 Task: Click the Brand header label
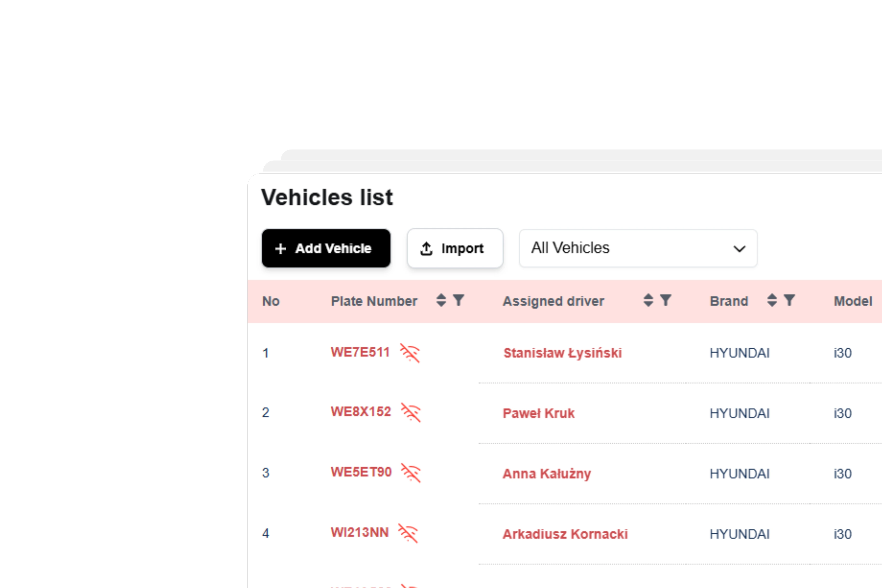pyautogui.click(x=729, y=301)
